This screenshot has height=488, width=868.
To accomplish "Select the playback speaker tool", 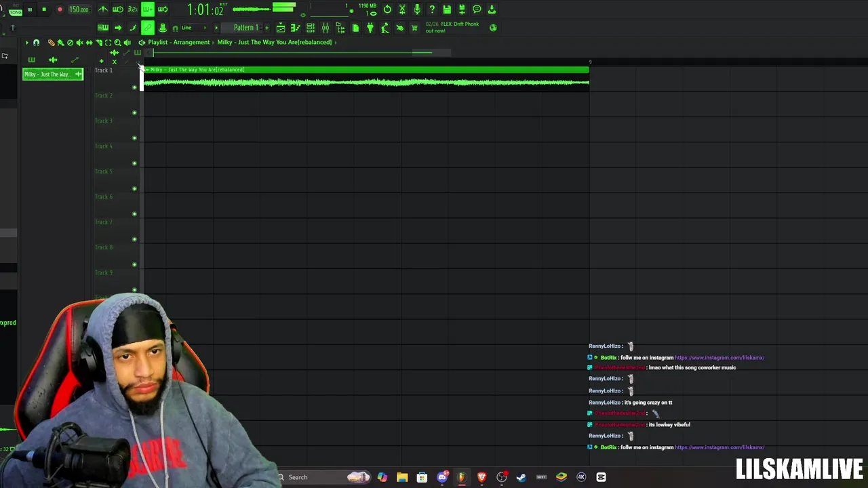I will point(127,43).
